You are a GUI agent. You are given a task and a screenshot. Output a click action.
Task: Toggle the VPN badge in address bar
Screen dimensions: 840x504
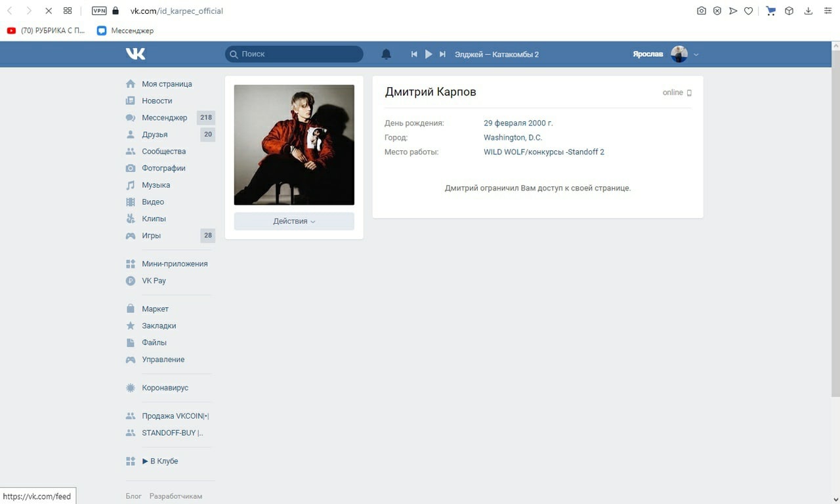coord(99,10)
